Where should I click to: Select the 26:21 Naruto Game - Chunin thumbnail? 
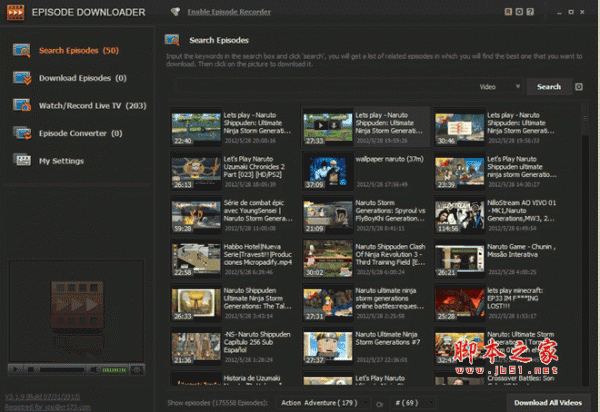click(459, 260)
